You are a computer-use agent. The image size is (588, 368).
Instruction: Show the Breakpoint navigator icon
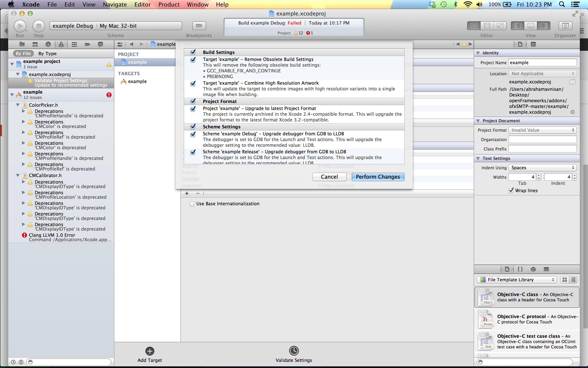click(x=87, y=44)
